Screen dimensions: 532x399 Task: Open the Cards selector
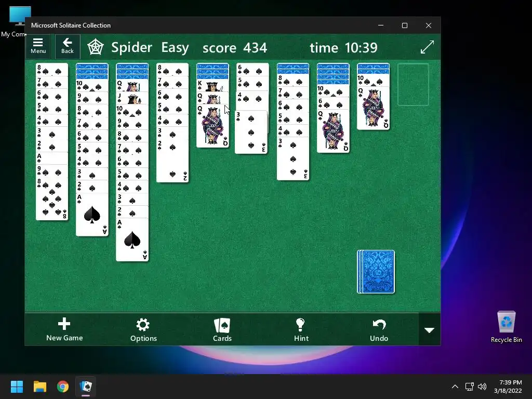pyautogui.click(x=222, y=329)
